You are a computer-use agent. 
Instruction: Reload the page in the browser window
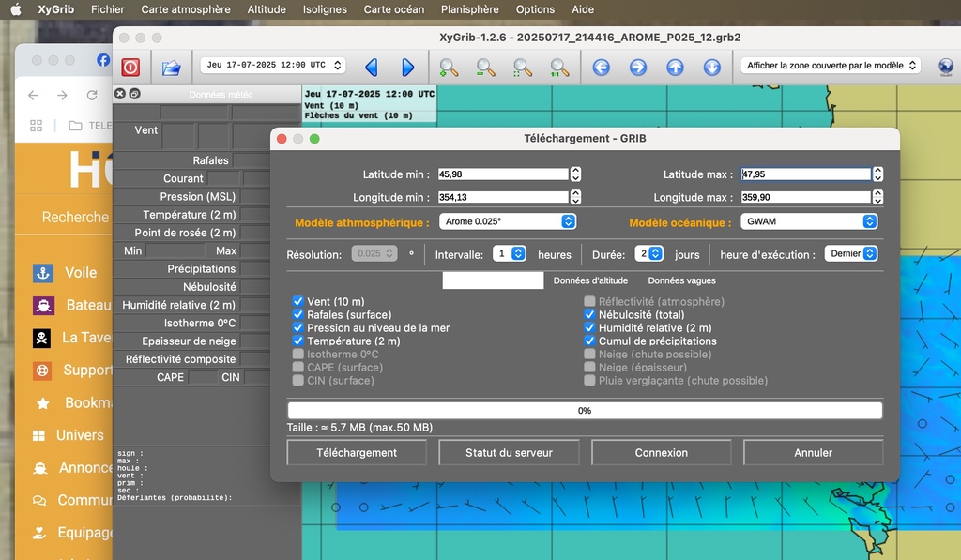tap(92, 95)
